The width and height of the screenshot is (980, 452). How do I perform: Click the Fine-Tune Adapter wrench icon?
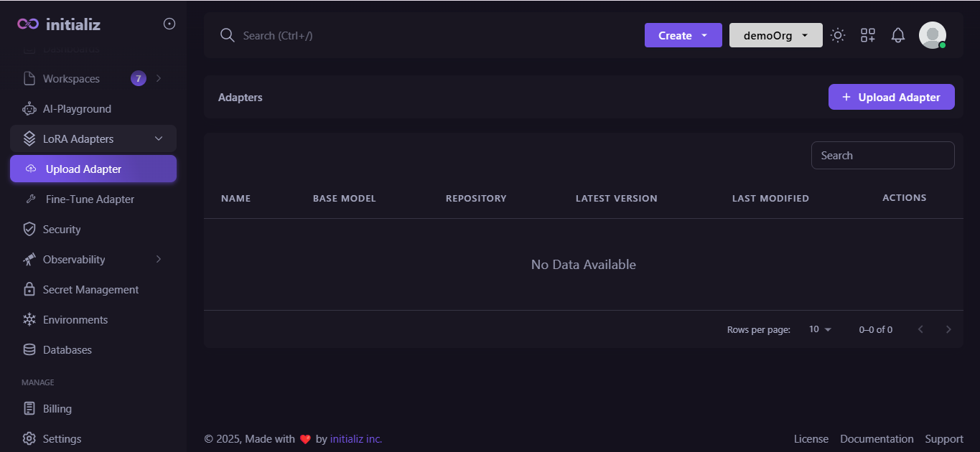point(31,199)
